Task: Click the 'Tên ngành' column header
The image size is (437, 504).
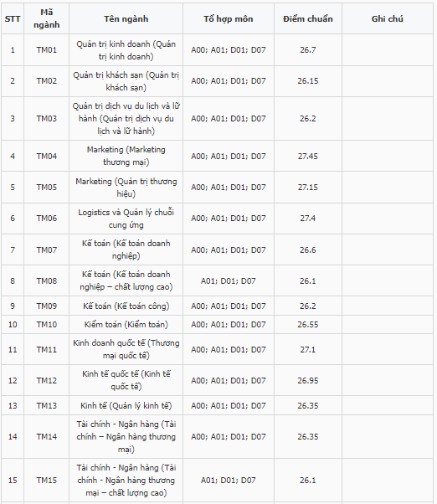Action: 126,18
